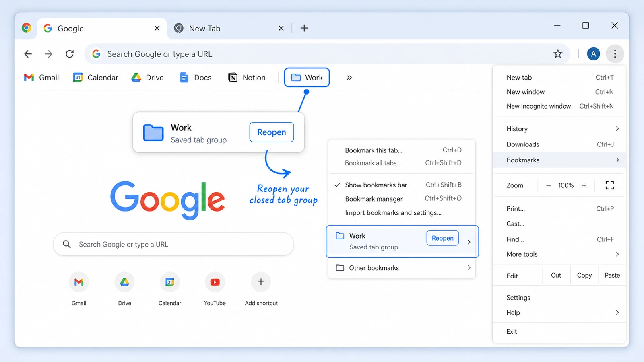Switch to the Google tab

102,28
